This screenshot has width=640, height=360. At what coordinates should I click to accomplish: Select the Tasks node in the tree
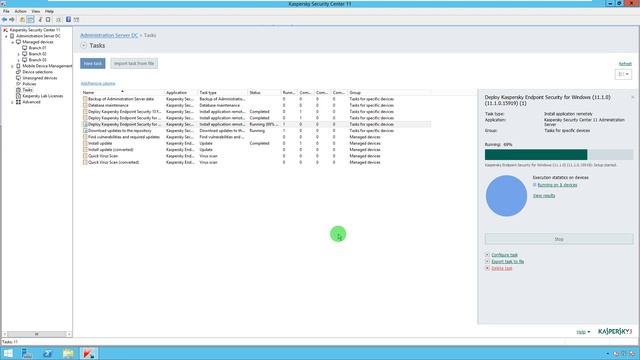27,90
